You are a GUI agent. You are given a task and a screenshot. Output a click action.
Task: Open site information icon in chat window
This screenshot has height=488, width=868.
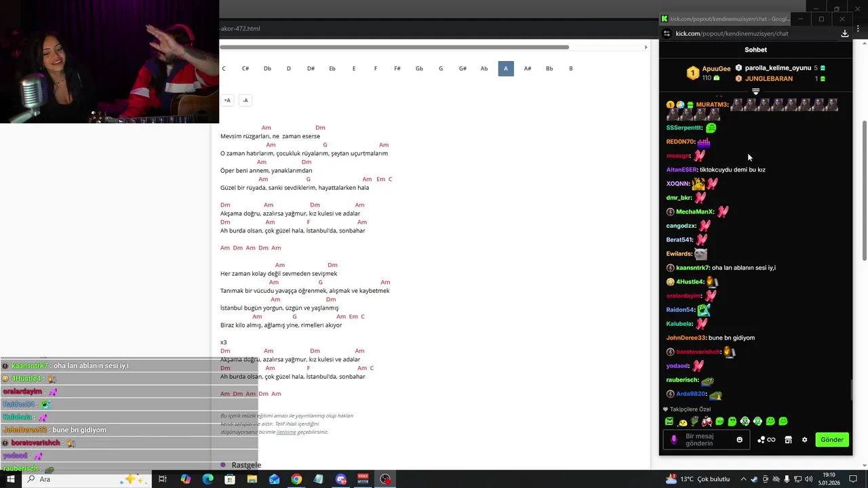pyautogui.click(x=667, y=33)
